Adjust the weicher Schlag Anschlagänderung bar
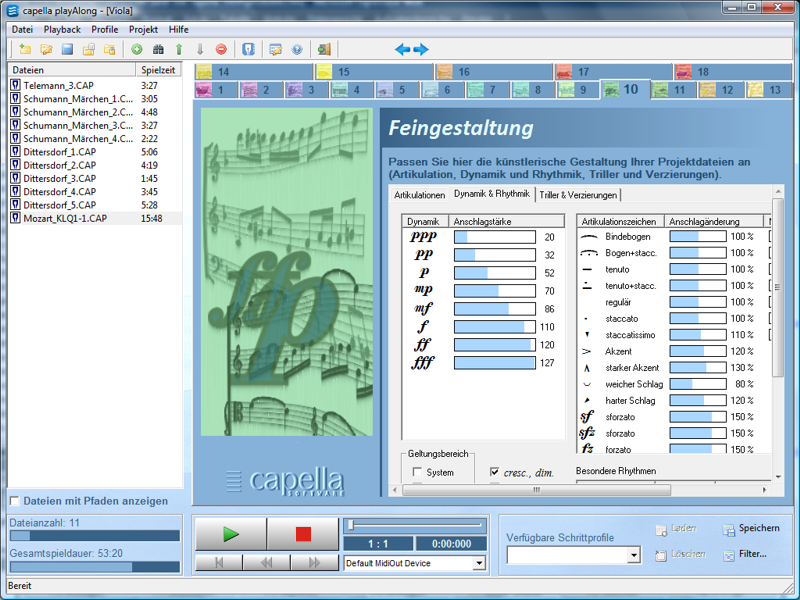 (698, 384)
